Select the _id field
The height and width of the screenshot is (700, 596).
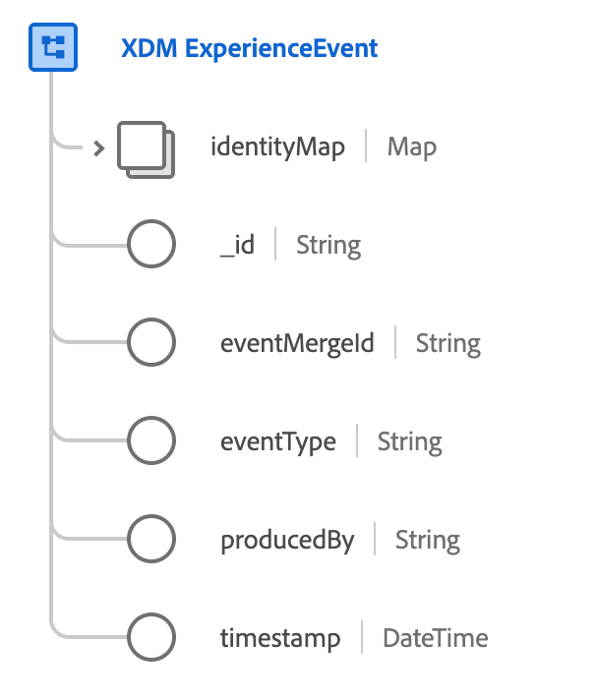[237, 245]
